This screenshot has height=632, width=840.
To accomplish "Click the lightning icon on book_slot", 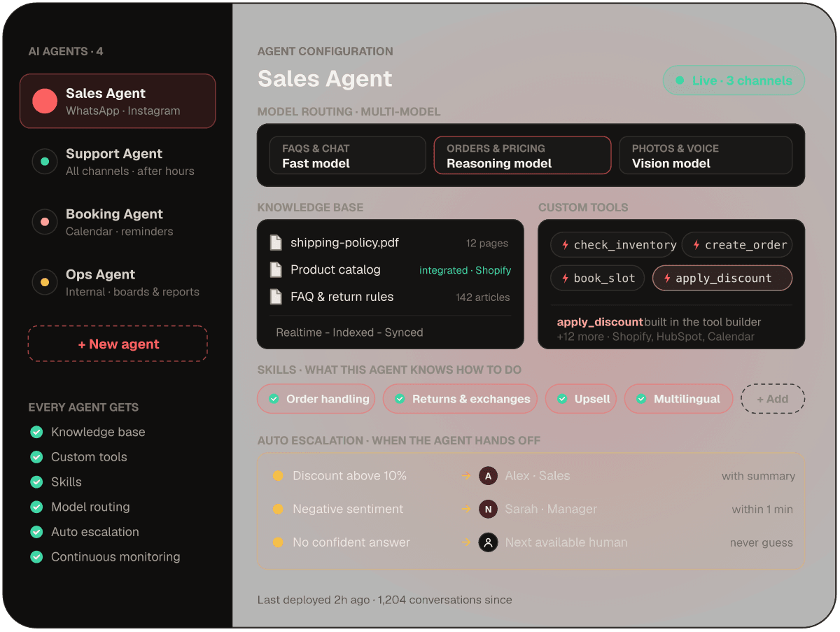I will tap(565, 278).
